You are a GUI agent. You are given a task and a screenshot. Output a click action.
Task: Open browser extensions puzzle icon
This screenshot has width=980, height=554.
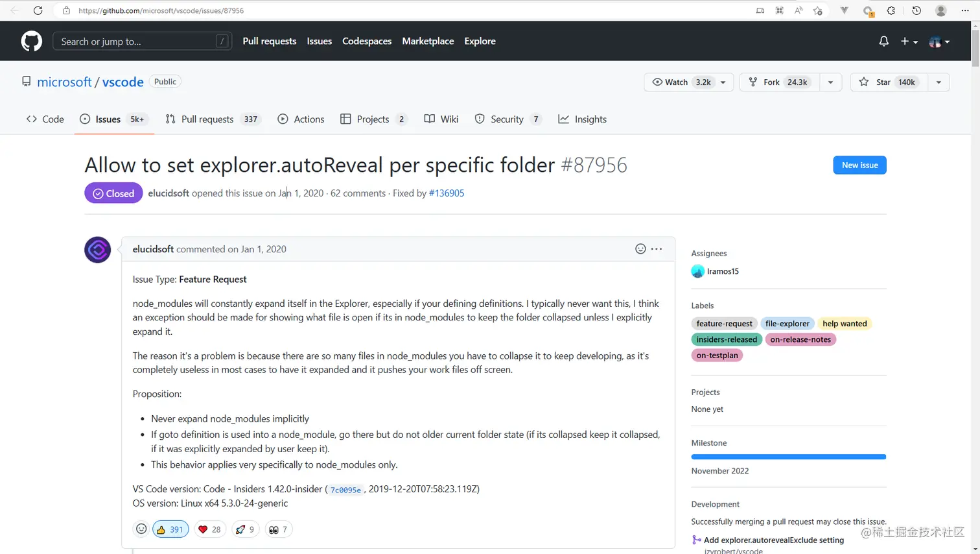point(891,10)
